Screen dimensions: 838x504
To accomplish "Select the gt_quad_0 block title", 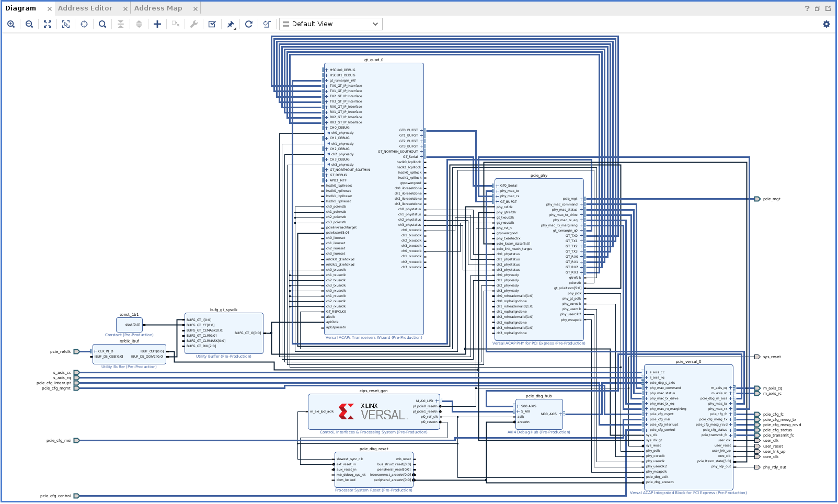I will [374, 60].
